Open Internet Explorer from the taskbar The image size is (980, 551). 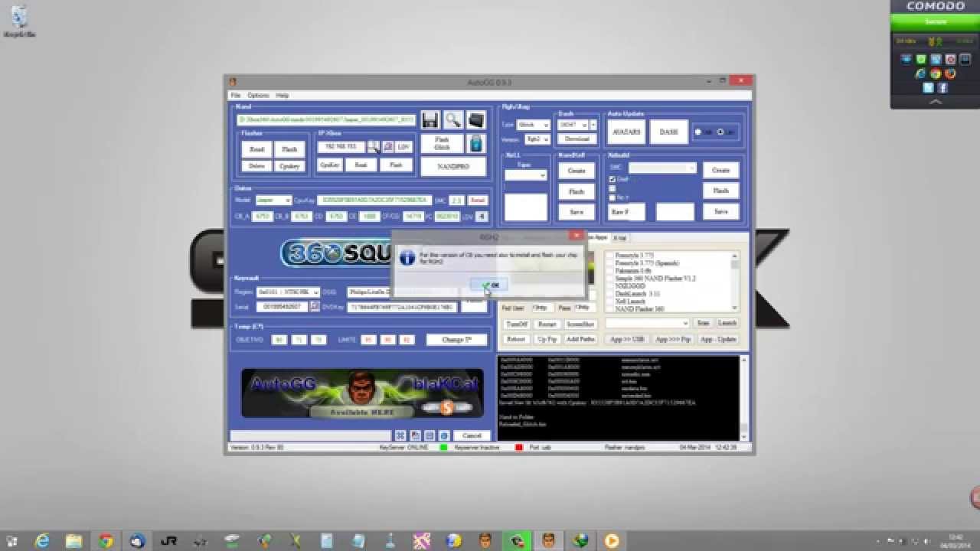(43, 540)
